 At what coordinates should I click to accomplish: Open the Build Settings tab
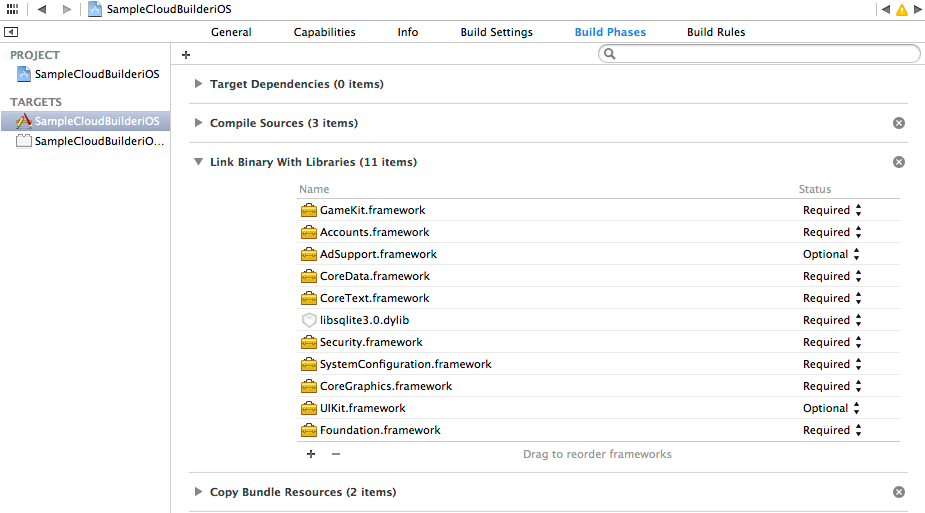click(x=497, y=32)
